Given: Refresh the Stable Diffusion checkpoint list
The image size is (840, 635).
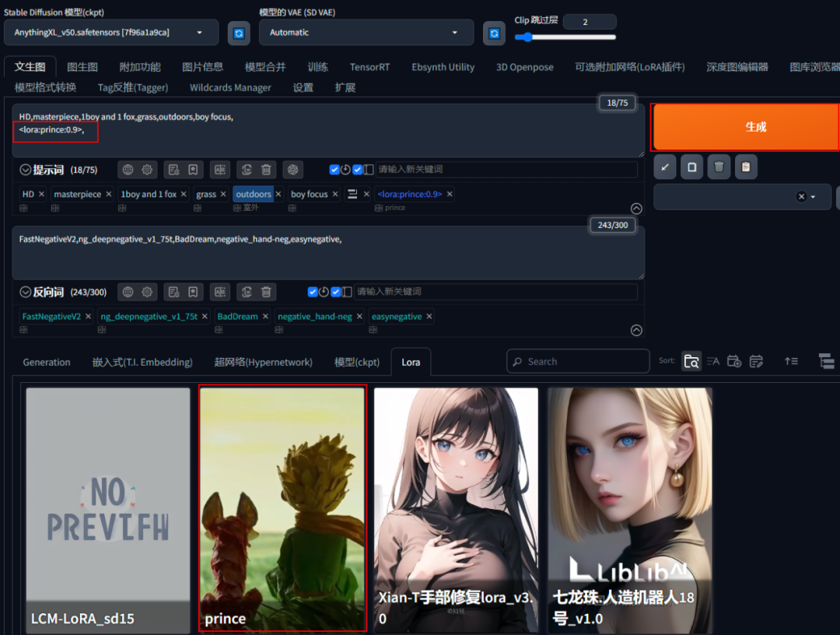Looking at the screenshot, I should [x=239, y=33].
